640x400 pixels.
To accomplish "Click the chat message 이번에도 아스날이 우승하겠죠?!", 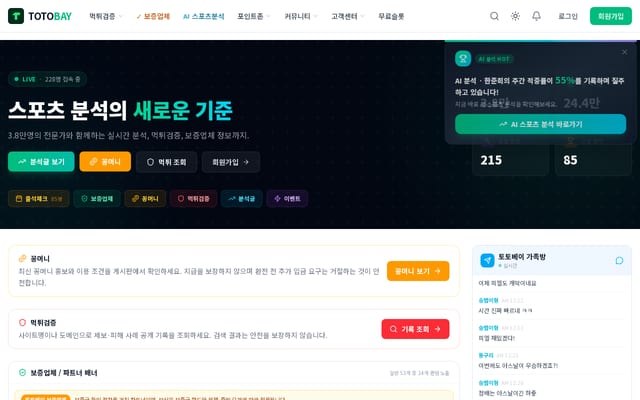I will point(518,366).
